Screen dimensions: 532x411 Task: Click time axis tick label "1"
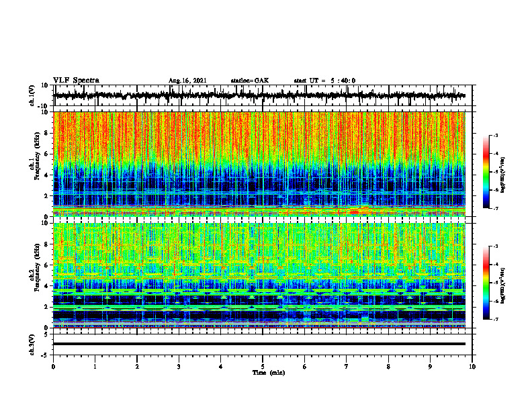(95, 367)
